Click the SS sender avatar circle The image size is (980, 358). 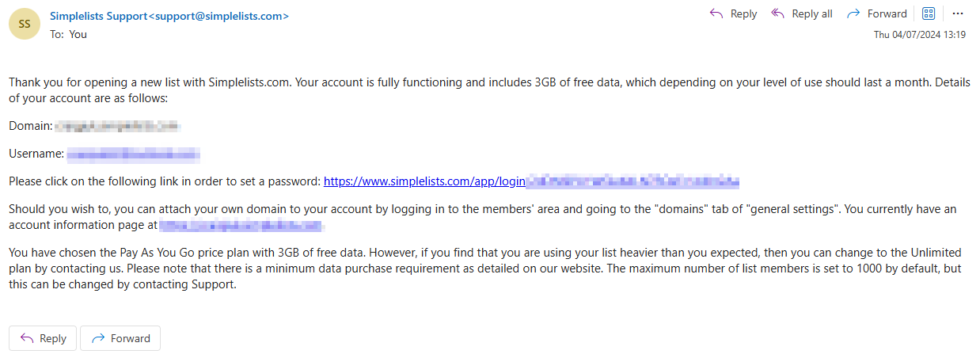[x=25, y=24]
